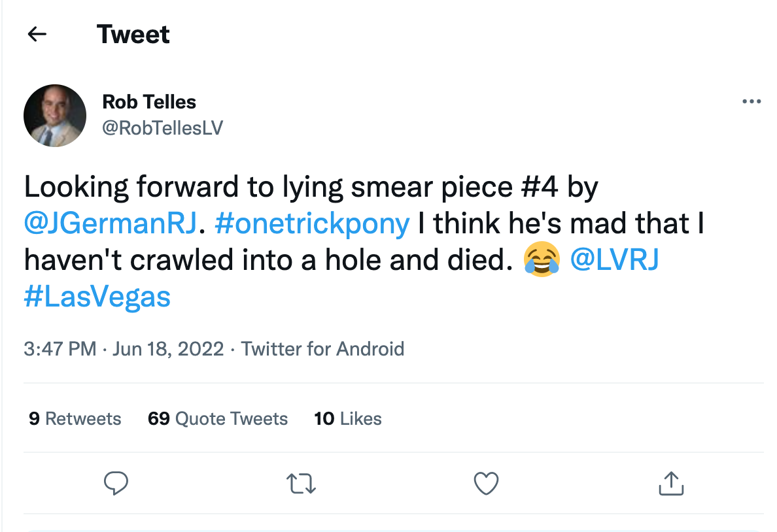Screen dimensions: 777x532
Task: View the 10 Likes list
Action: coord(348,418)
